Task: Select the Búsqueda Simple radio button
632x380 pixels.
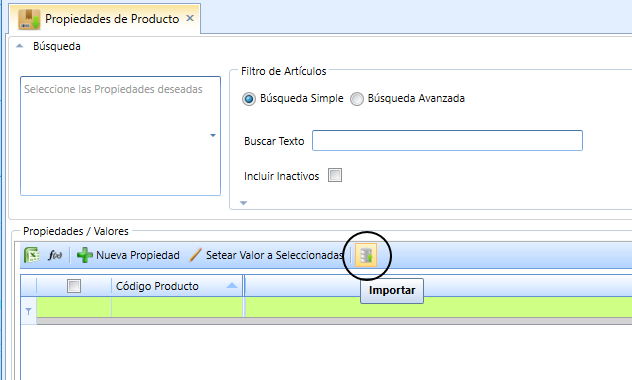Action: pos(249,99)
